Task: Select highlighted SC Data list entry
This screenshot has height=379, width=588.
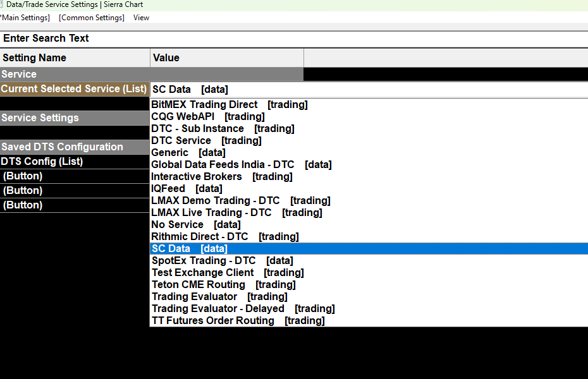Action: 369,248
